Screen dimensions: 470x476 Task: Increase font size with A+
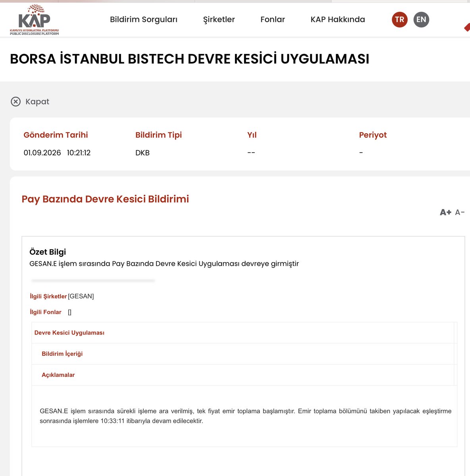tap(445, 212)
